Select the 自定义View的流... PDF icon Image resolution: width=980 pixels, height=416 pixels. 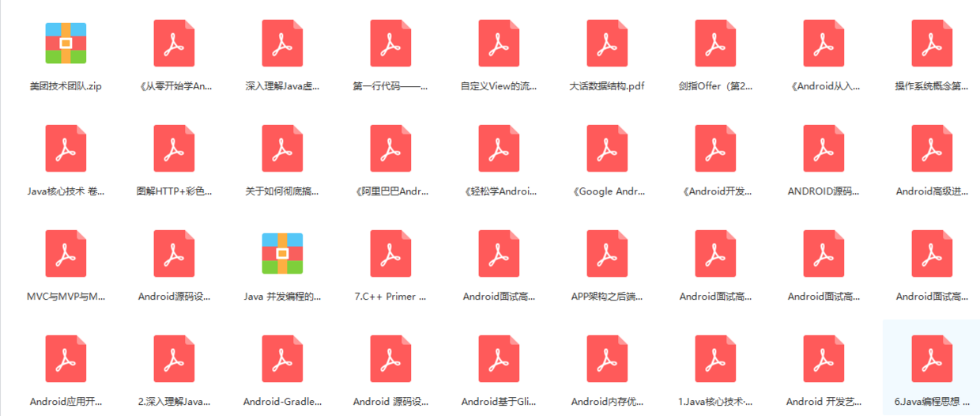499,43
